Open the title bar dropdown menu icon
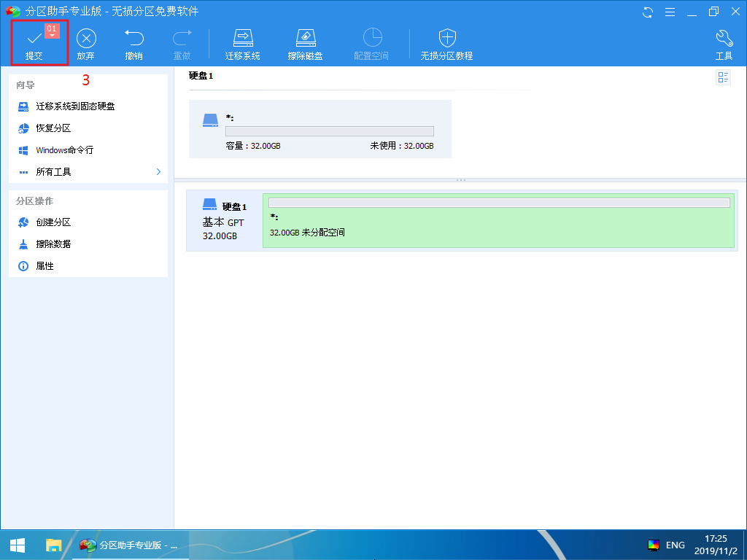The height and width of the screenshot is (560, 747). coord(670,12)
